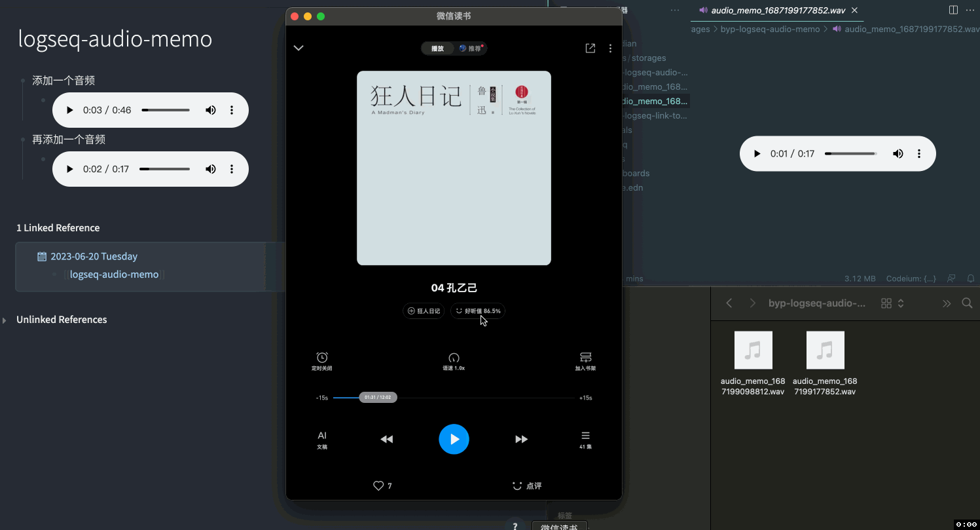Viewport: 980px width, 530px height.
Task: Skip back 15 seconds in WeRead
Action: [322, 398]
